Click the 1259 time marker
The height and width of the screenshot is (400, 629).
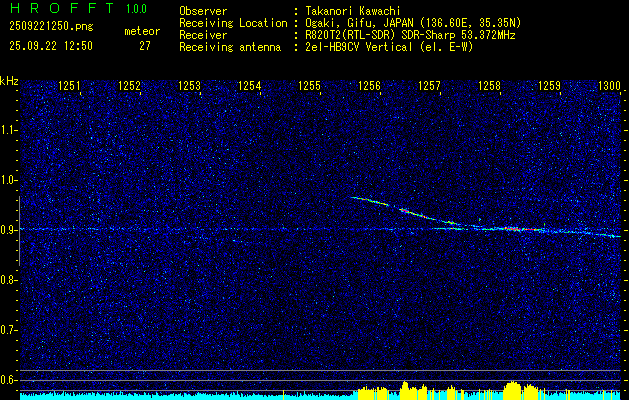[549, 86]
